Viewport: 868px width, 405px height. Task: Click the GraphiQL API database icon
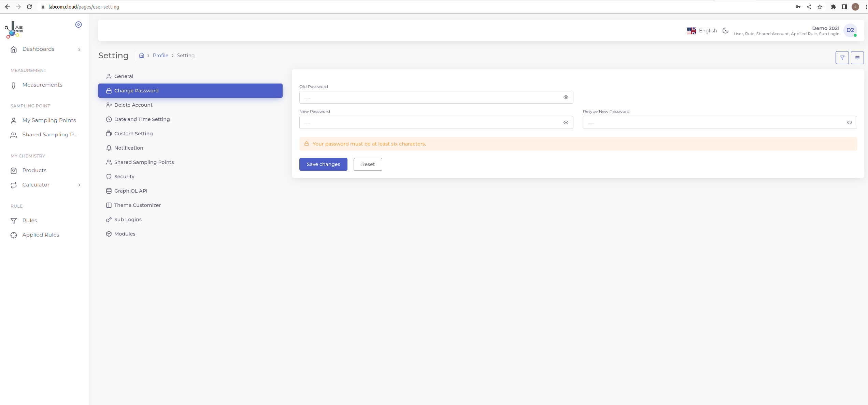pyautogui.click(x=109, y=191)
